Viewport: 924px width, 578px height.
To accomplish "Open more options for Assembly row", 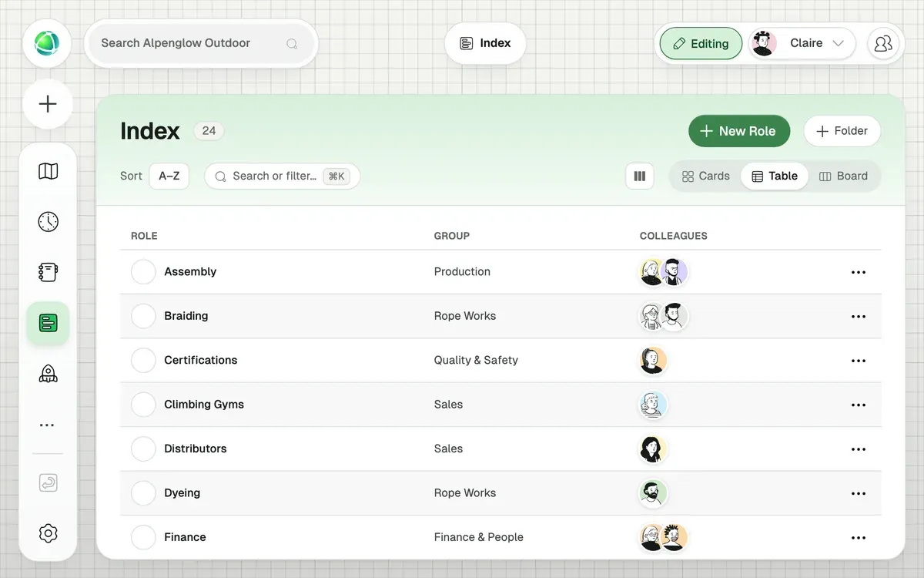I will pos(859,272).
